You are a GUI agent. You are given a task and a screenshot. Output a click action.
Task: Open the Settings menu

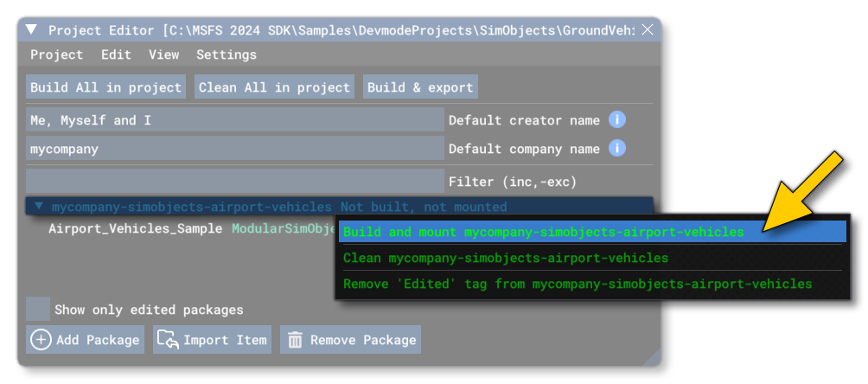click(227, 54)
